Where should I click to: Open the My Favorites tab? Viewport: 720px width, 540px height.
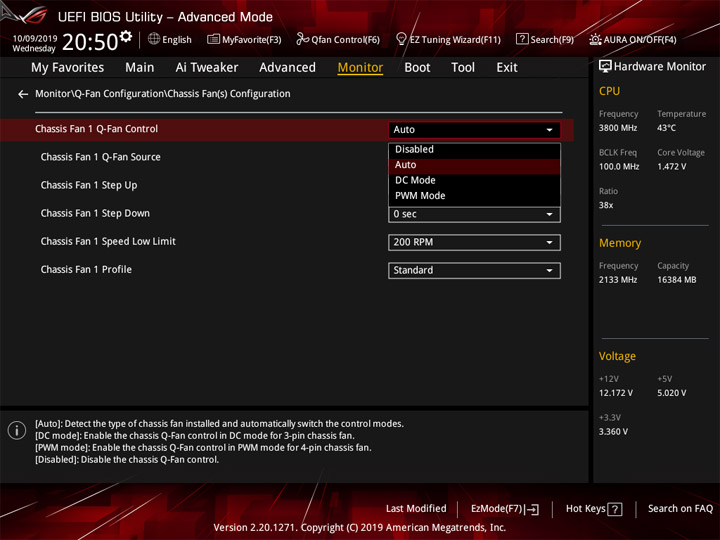pyautogui.click(x=68, y=68)
